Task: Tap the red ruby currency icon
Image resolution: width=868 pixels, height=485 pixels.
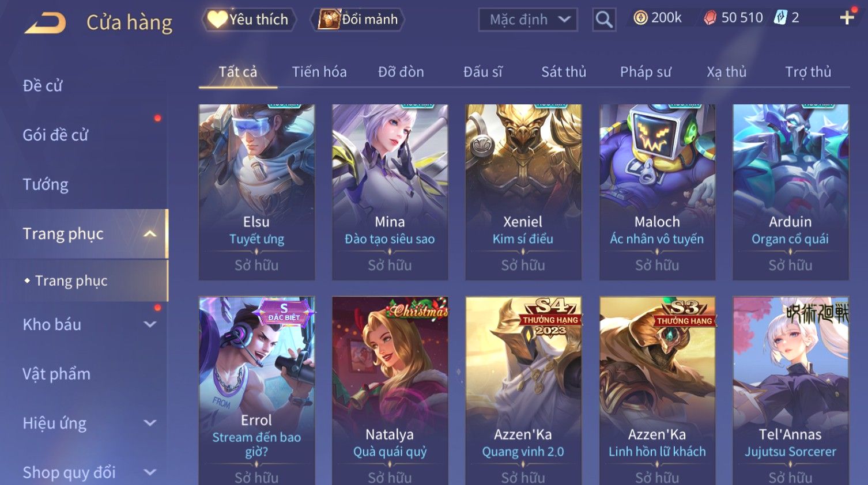Action: tap(710, 18)
